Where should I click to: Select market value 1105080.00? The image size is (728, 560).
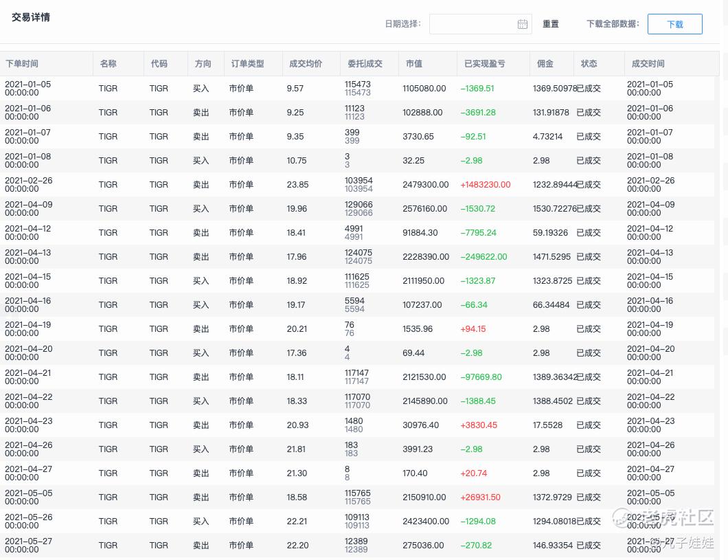coord(424,88)
